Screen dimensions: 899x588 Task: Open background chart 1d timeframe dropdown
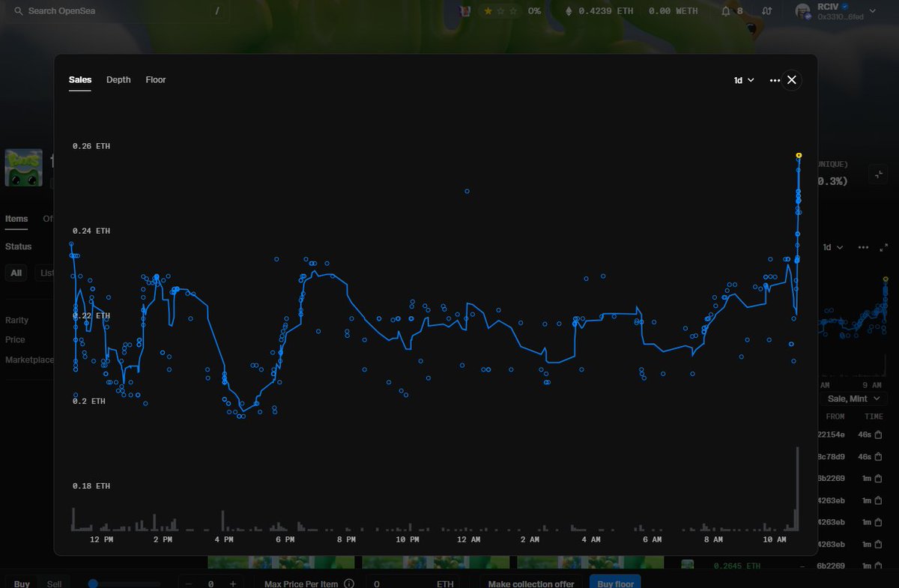click(x=833, y=247)
